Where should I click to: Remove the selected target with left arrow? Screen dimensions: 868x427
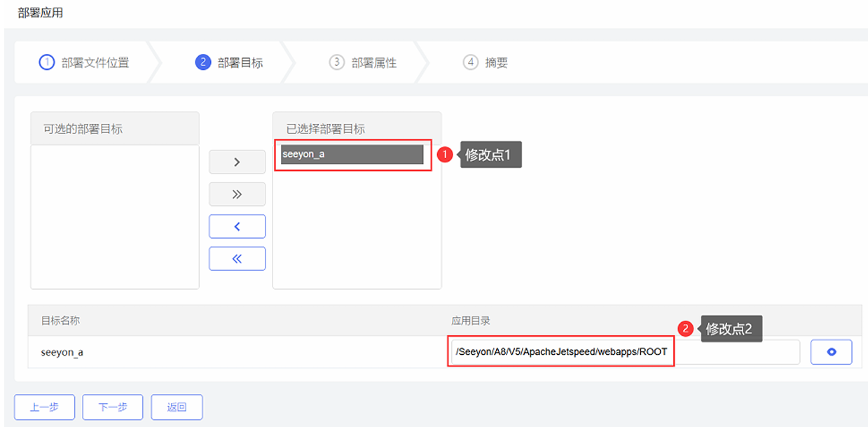point(237,226)
